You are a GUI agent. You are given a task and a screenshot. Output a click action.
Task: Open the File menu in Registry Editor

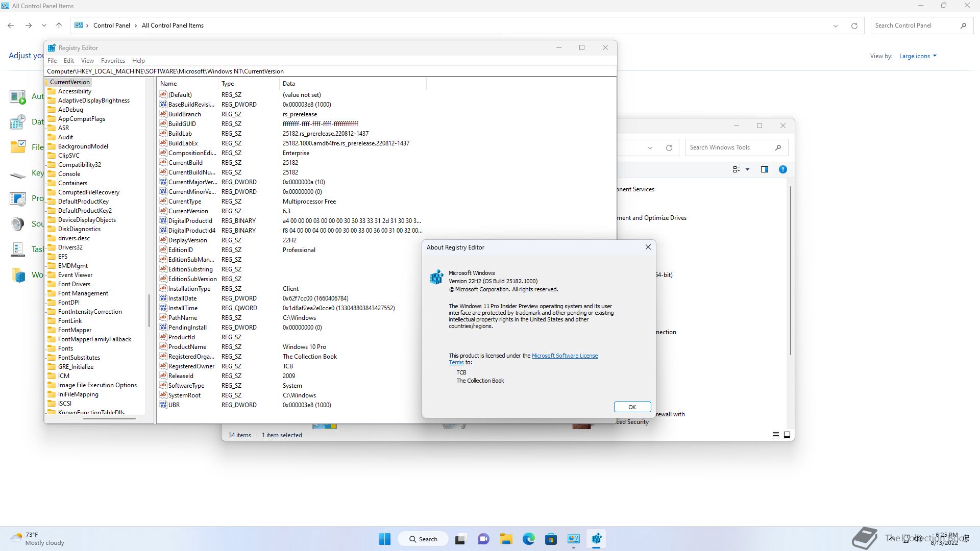[x=52, y=60]
